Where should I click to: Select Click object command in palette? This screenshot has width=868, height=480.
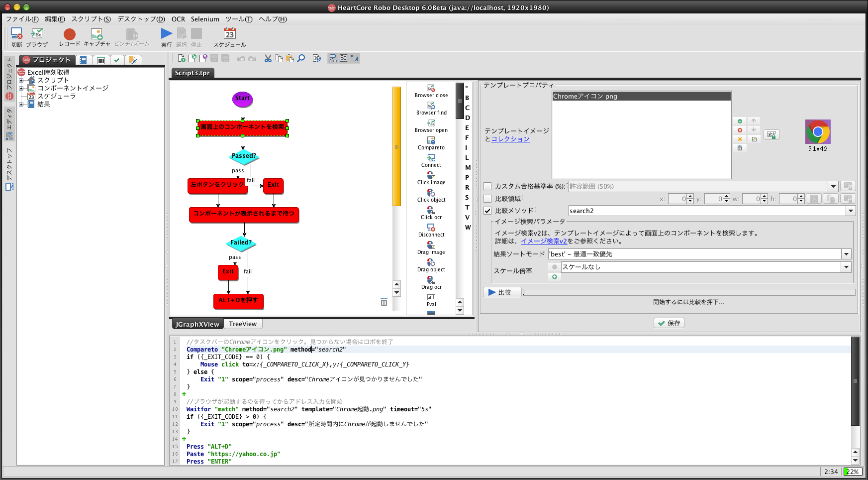coord(431,195)
